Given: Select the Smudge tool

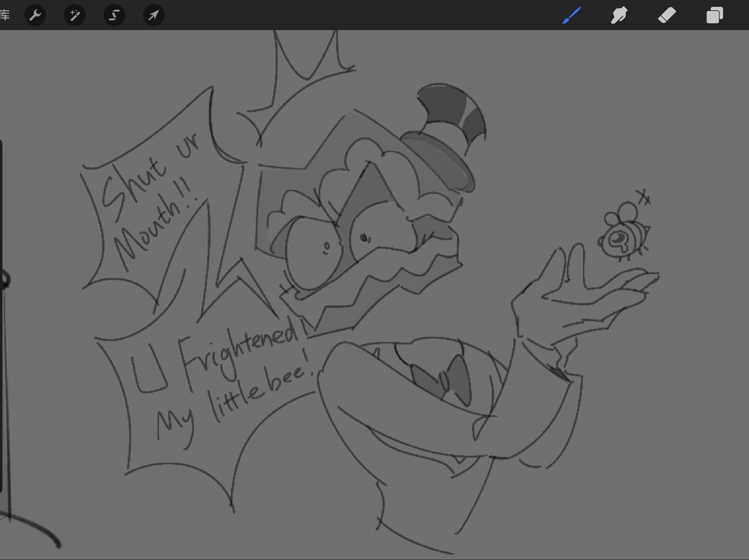Looking at the screenshot, I should pos(619,15).
